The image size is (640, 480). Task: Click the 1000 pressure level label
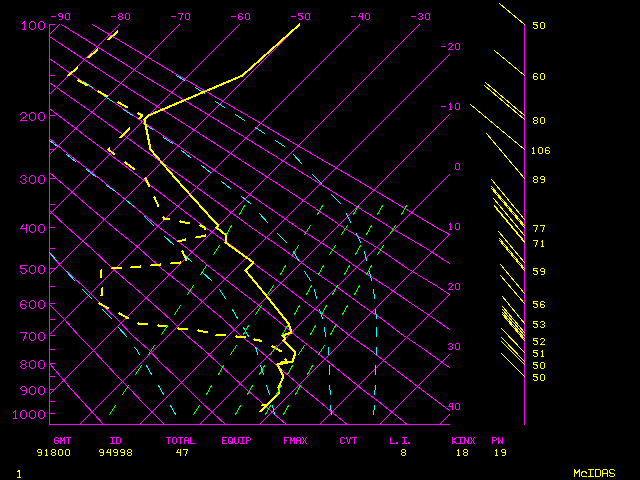click(32, 415)
